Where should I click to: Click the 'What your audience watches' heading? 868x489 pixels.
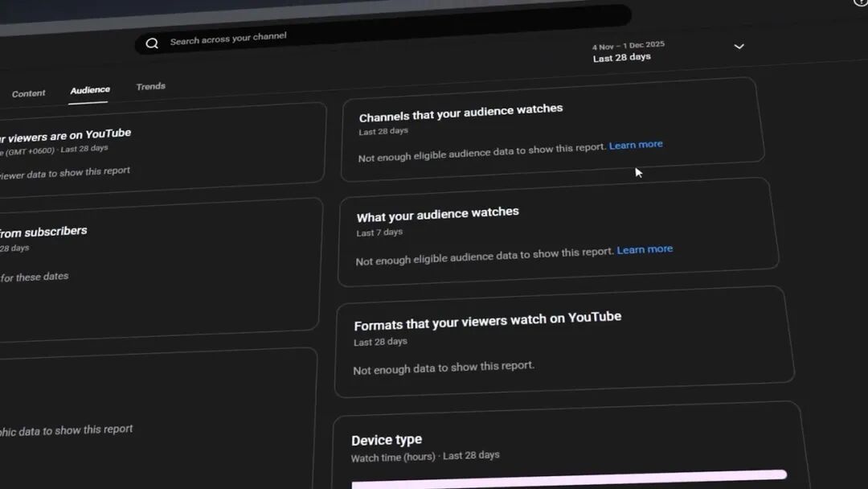(x=438, y=214)
